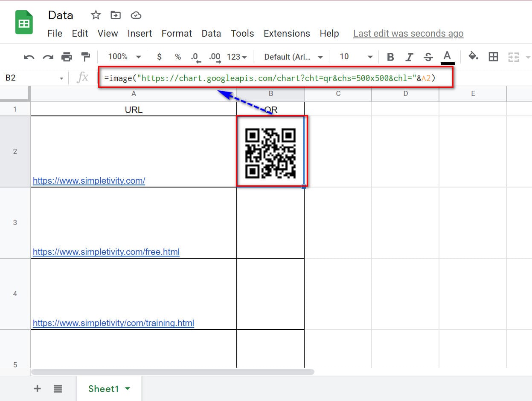
Task: Decrease decimal places
Action: [195, 57]
